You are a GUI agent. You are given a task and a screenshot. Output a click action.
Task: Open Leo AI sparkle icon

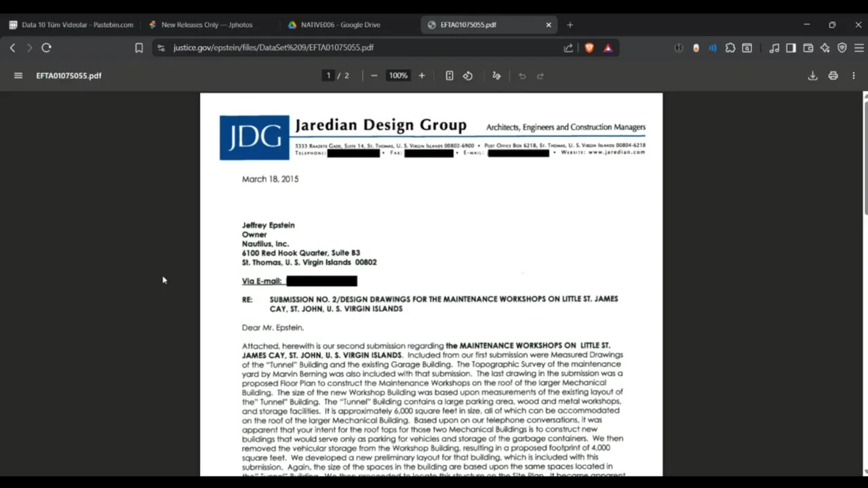click(825, 47)
